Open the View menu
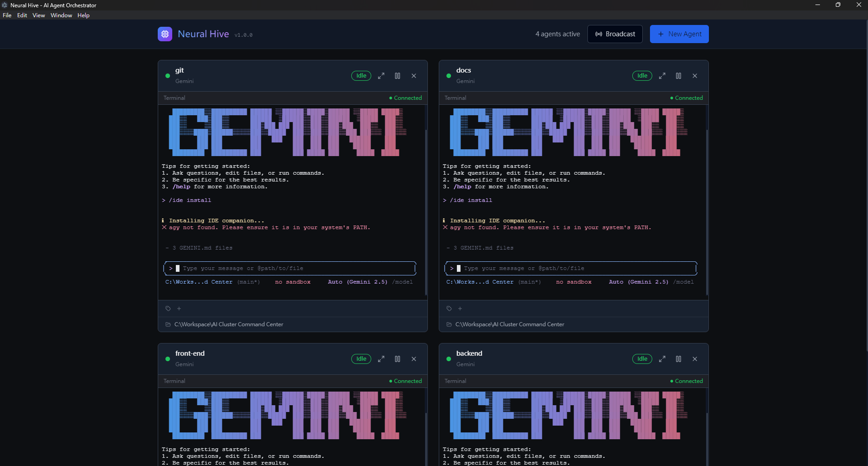The image size is (868, 466). (x=39, y=15)
